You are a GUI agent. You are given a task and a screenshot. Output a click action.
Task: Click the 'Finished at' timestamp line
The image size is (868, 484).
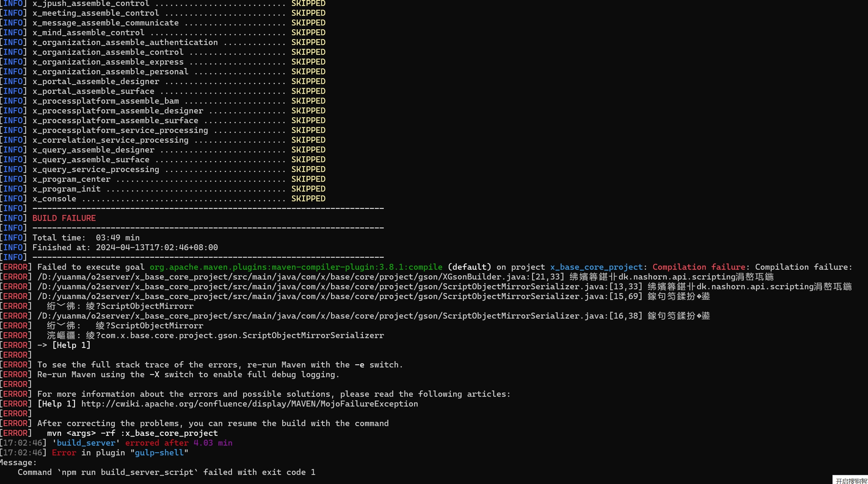pyautogui.click(x=125, y=247)
